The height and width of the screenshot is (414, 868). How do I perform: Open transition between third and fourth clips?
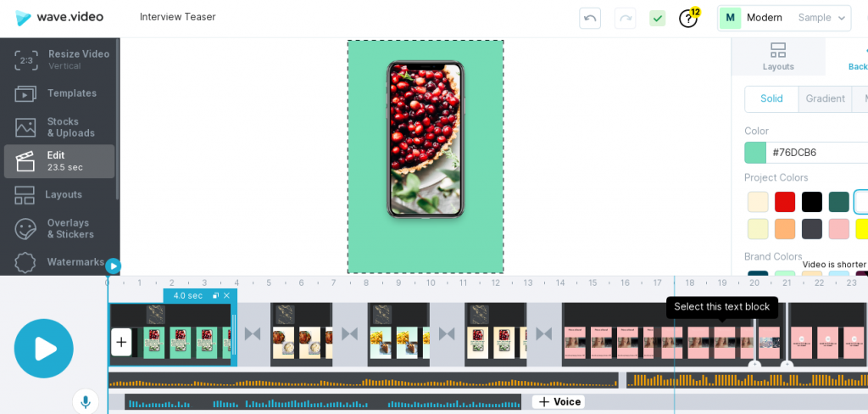point(447,333)
